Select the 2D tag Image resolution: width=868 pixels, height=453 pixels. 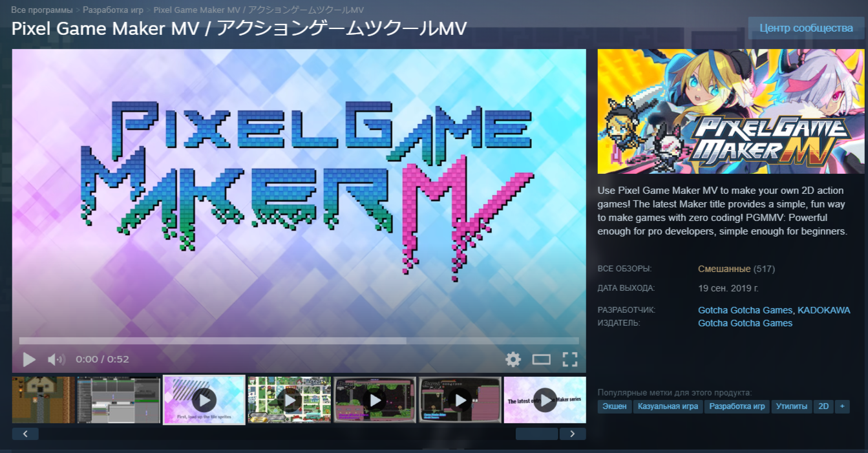pos(823,406)
